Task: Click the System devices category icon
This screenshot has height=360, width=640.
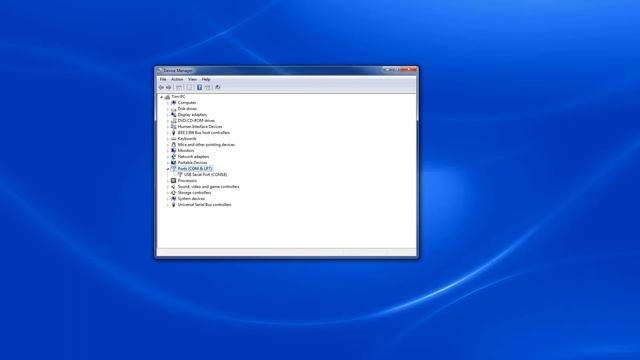Action: click(x=173, y=199)
